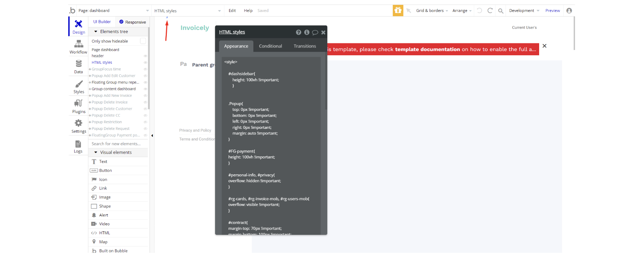Viewport: 644px width, 257px height.
Task: Enable Only show hideable checkbox
Action: click(x=143, y=41)
